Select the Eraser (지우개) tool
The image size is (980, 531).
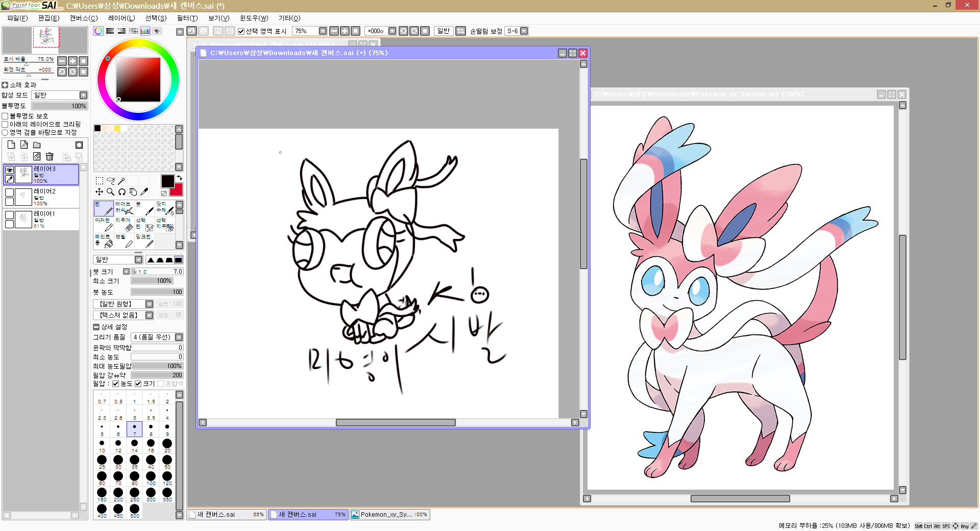(x=124, y=225)
